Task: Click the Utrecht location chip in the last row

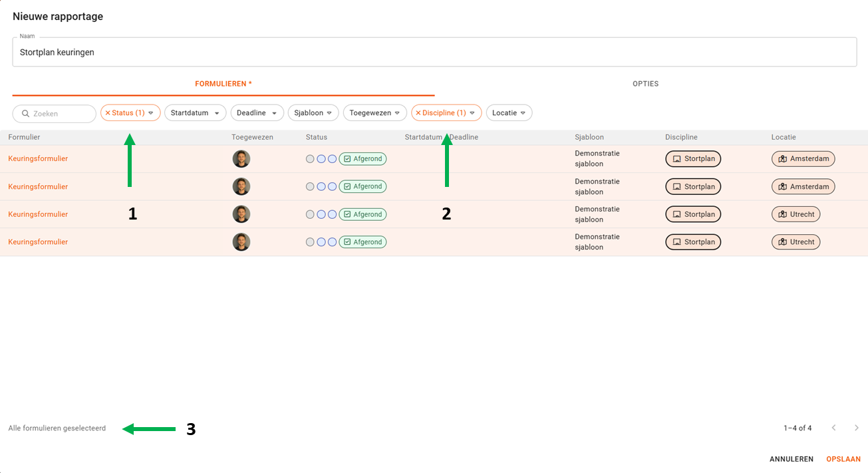Action: [796, 242]
